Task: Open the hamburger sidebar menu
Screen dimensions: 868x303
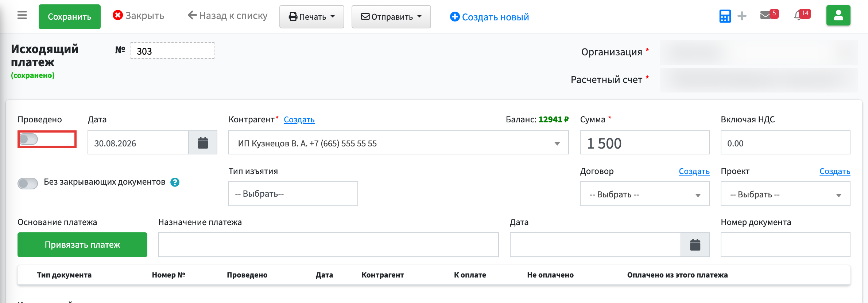Action: pos(22,16)
